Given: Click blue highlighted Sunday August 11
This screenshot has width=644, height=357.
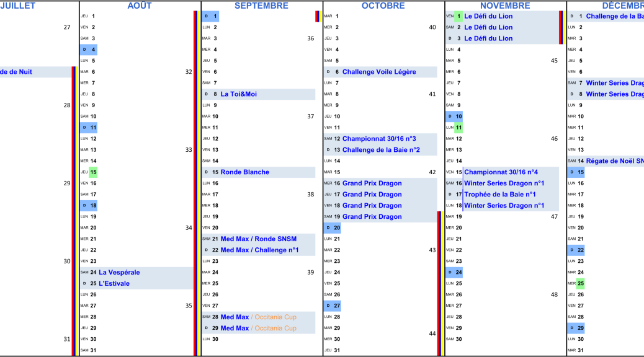Looking at the screenshot, I should (89, 128).
